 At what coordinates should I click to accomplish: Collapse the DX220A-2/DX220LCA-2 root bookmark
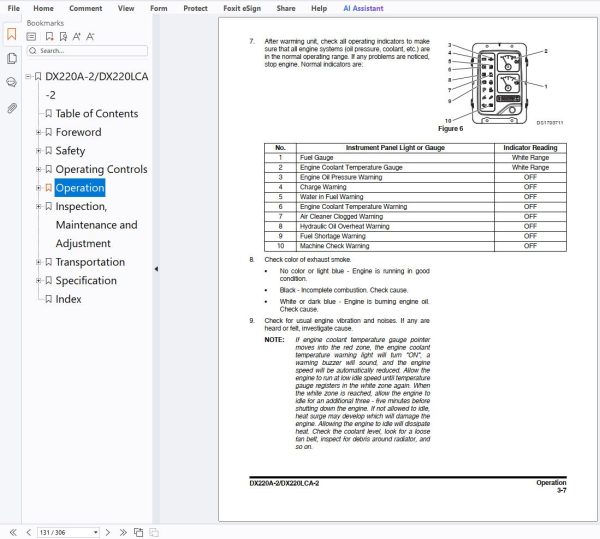(x=28, y=77)
